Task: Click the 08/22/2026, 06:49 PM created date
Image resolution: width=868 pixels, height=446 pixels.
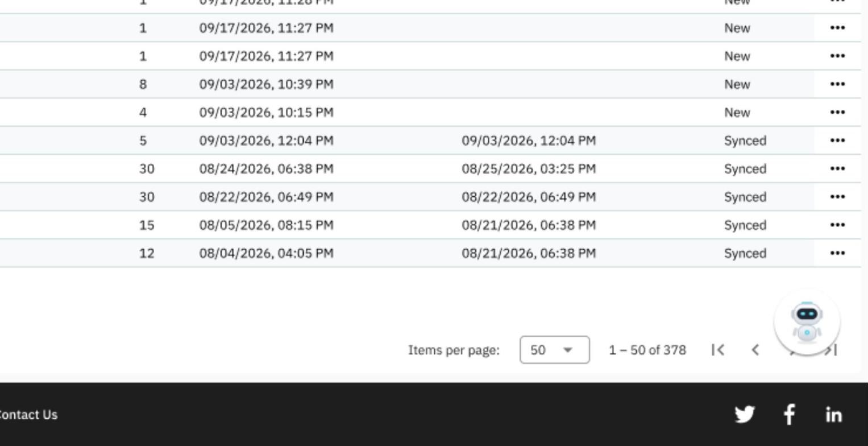Action: pyautogui.click(x=266, y=197)
